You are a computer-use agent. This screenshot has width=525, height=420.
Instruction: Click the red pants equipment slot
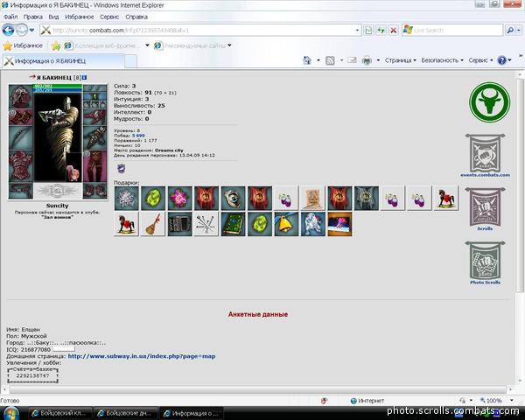pos(95,166)
